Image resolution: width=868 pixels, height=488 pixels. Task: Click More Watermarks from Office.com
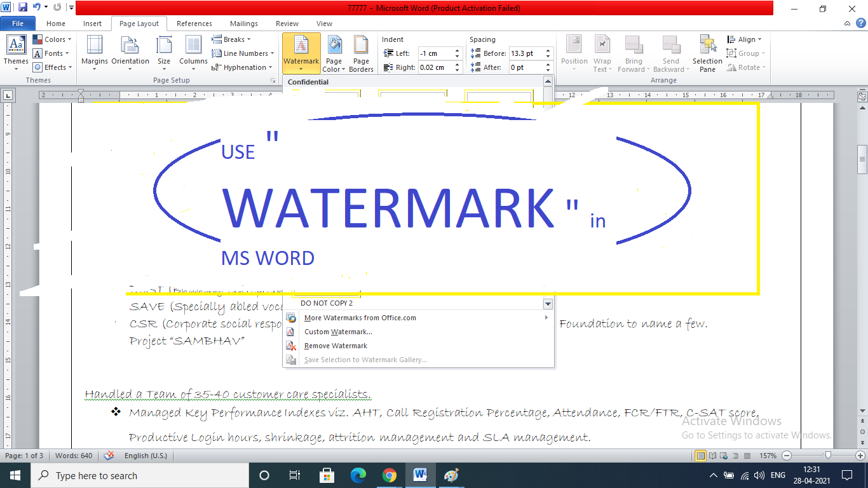pos(360,318)
